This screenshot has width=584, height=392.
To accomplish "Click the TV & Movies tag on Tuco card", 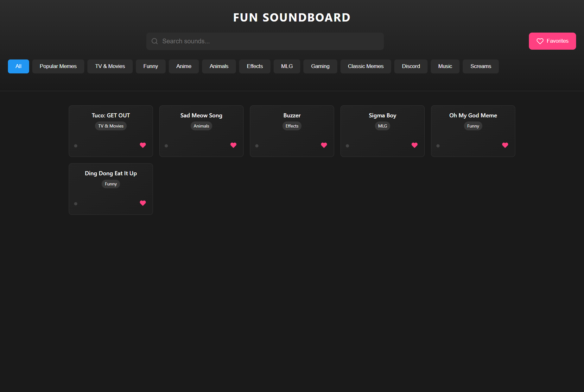I will [111, 126].
